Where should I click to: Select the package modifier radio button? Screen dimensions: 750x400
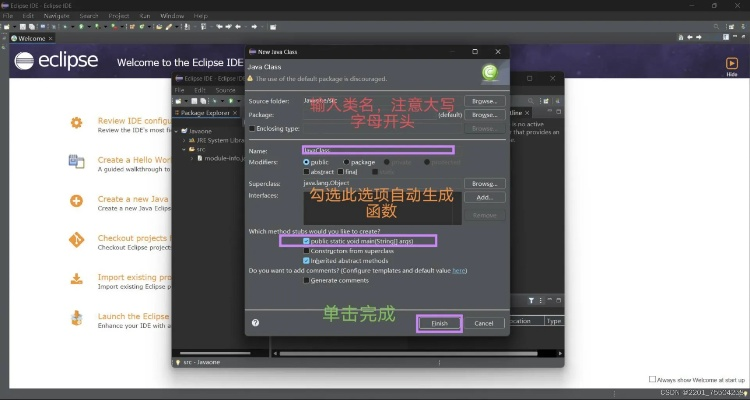click(x=347, y=161)
